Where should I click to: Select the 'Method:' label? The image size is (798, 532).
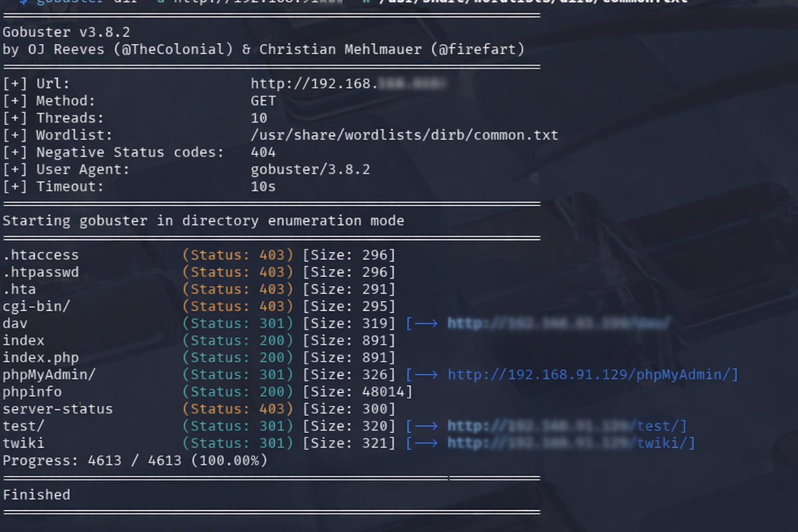65,101
